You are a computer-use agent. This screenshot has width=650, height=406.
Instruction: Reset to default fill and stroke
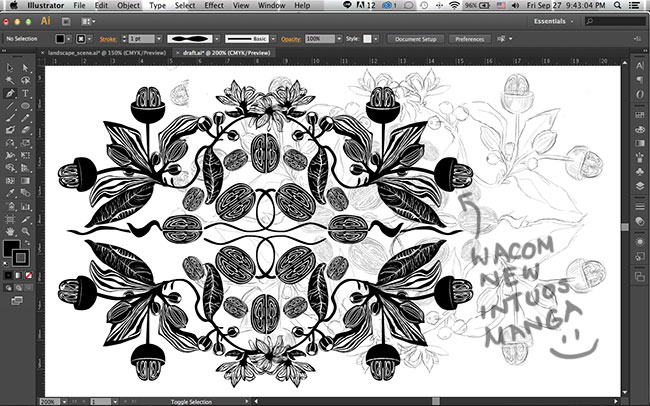pyautogui.click(x=6, y=264)
